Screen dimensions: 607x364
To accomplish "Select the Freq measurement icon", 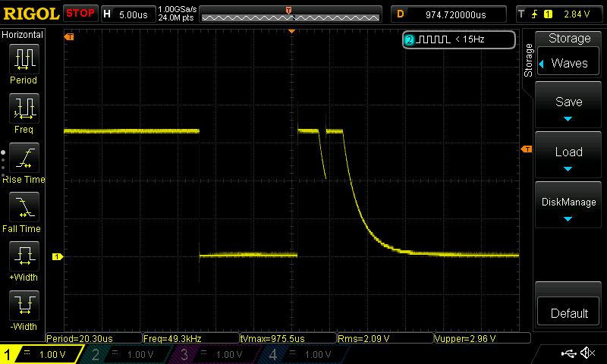I will pyautogui.click(x=24, y=108).
